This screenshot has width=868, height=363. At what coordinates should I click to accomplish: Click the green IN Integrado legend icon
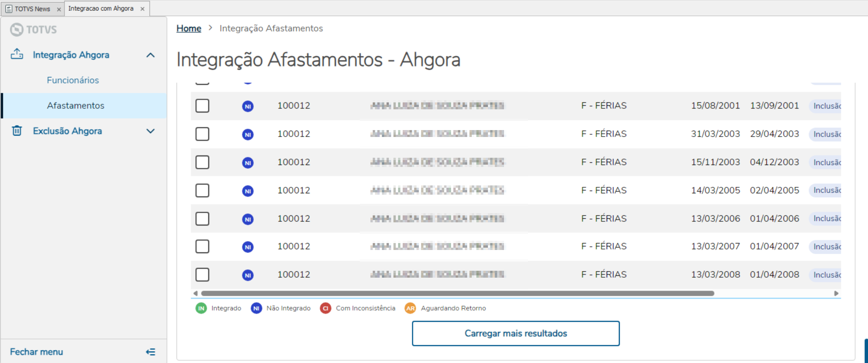pos(201,308)
